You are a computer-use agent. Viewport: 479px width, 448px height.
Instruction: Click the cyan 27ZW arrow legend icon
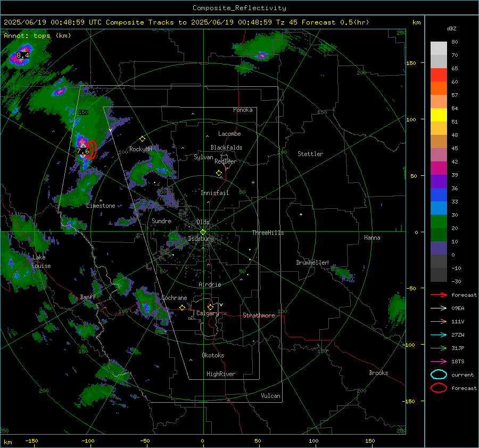(x=439, y=335)
